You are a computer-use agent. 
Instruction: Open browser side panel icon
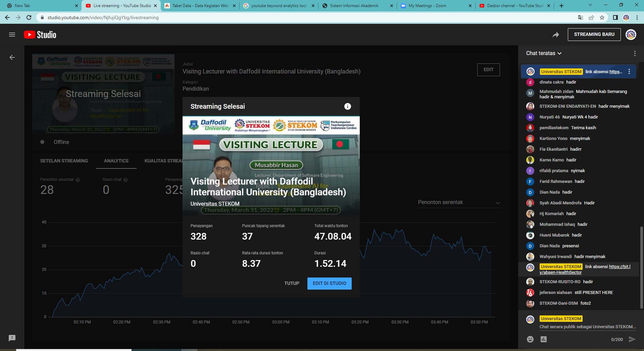point(615,17)
